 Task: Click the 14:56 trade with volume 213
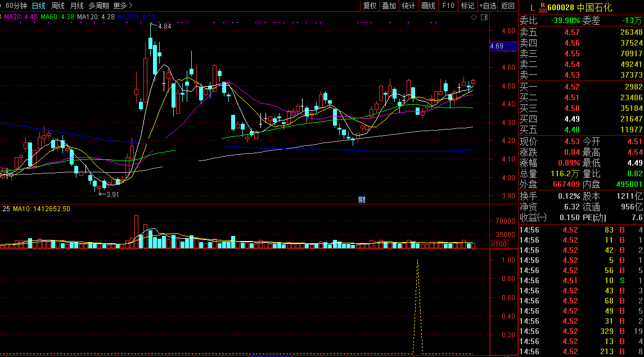tap(581, 351)
